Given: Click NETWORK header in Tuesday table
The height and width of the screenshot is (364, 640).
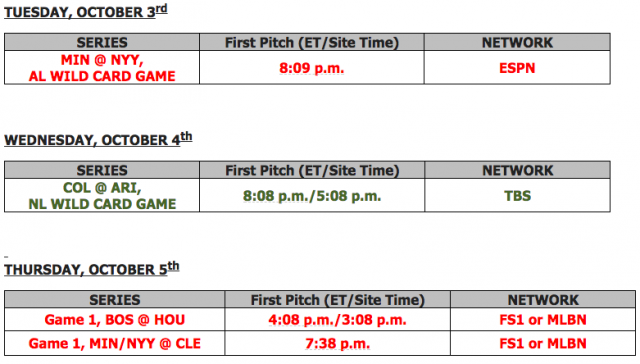Looking at the screenshot, I should [x=517, y=42].
